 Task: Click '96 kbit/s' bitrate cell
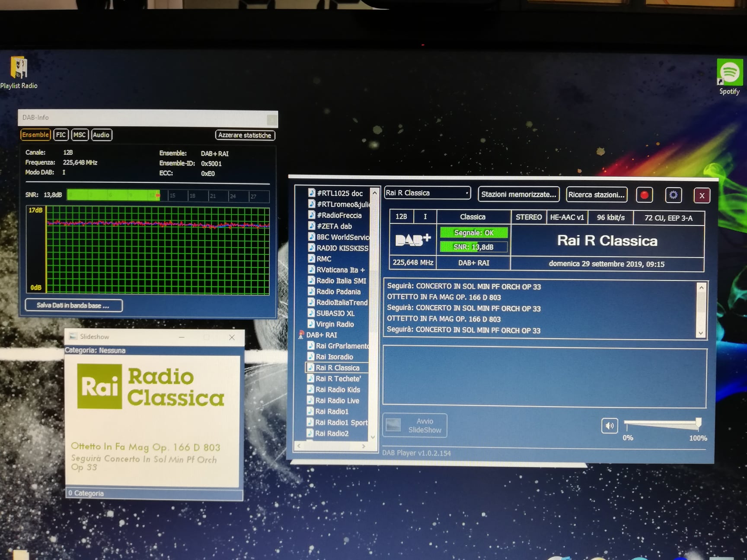(x=611, y=217)
